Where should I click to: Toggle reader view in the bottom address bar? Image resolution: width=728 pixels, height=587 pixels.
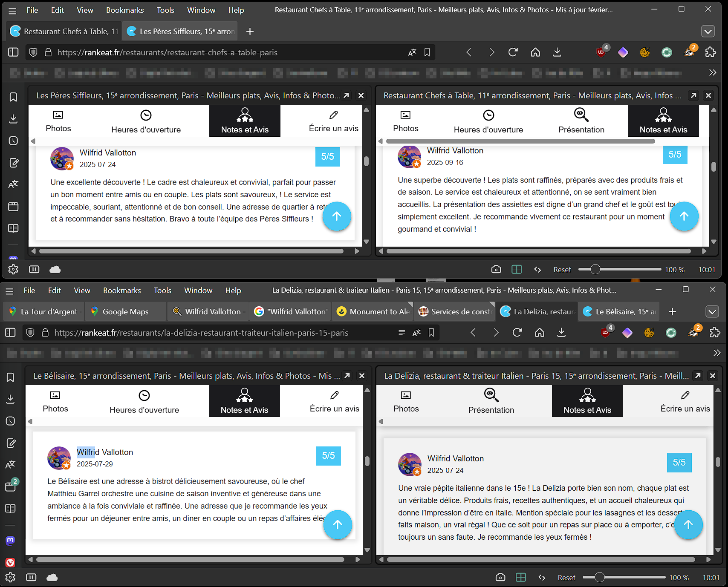click(x=402, y=333)
